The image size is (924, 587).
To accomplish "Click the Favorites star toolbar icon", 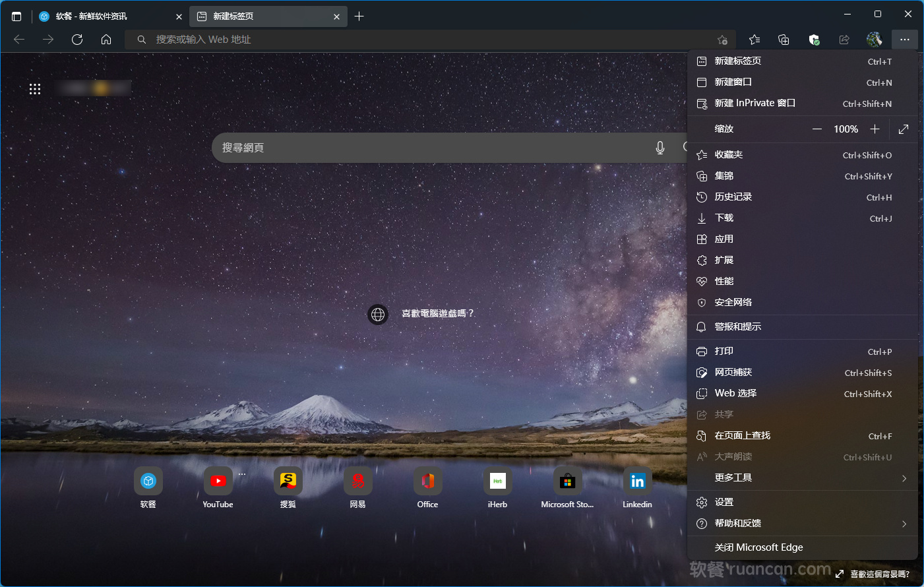I will point(755,40).
